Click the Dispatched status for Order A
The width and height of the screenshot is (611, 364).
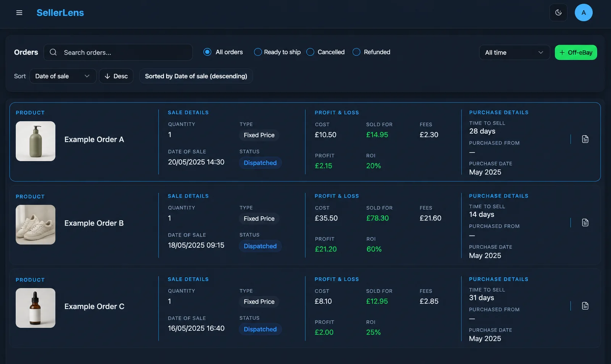260,163
